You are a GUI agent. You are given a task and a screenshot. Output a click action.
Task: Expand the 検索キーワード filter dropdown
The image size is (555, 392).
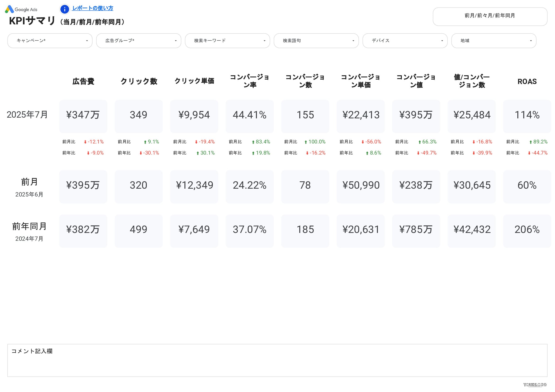(227, 41)
